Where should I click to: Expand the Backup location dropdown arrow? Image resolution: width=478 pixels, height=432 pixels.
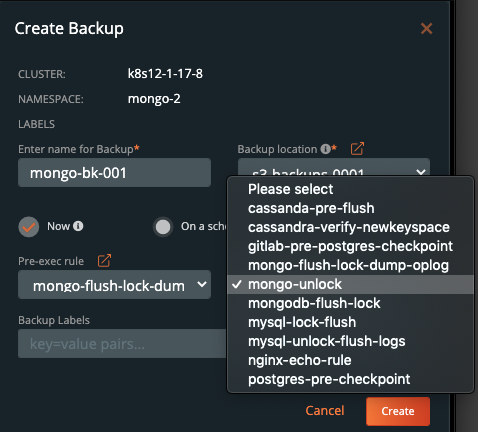coord(421,172)
